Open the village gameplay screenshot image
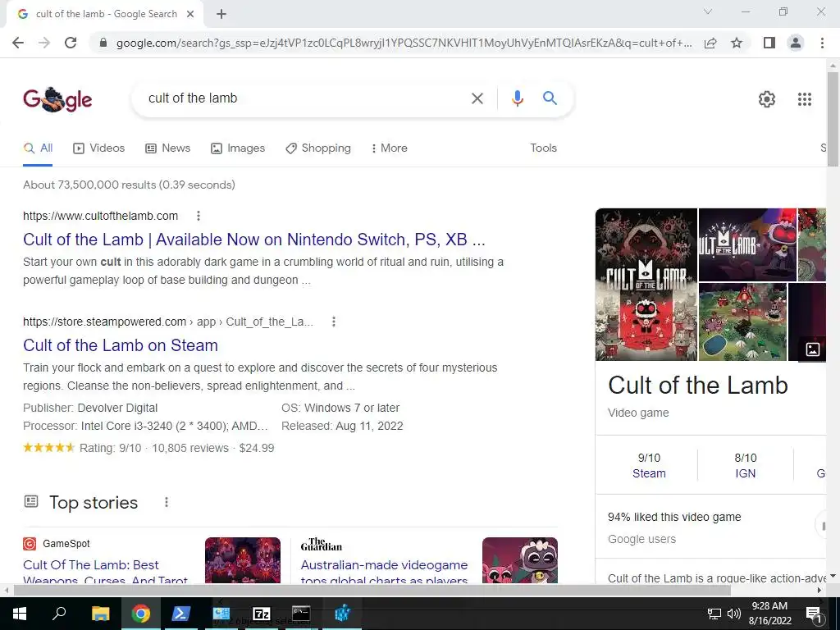This screenshot has width=840, height=630. (742, 322)
